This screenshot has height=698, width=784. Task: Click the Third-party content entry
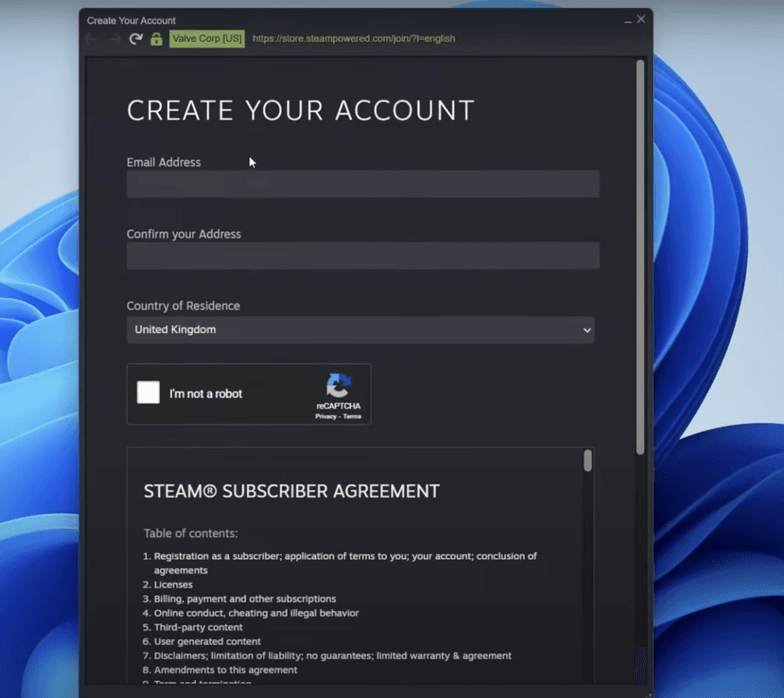point(198,627)
